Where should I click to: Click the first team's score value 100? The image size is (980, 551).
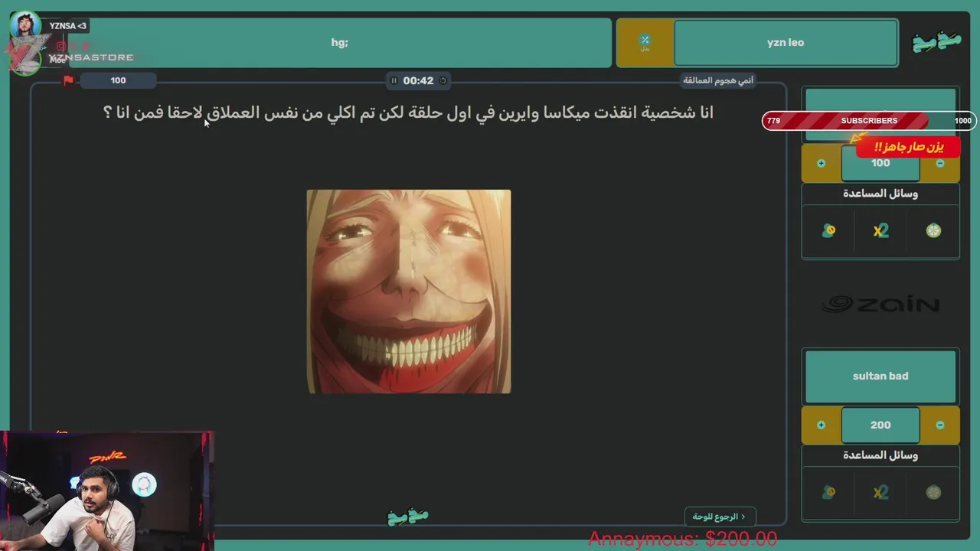click(x=880, y=163)
